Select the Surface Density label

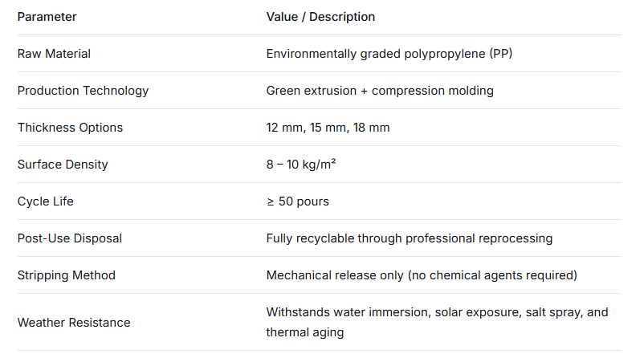click(63, 165)
